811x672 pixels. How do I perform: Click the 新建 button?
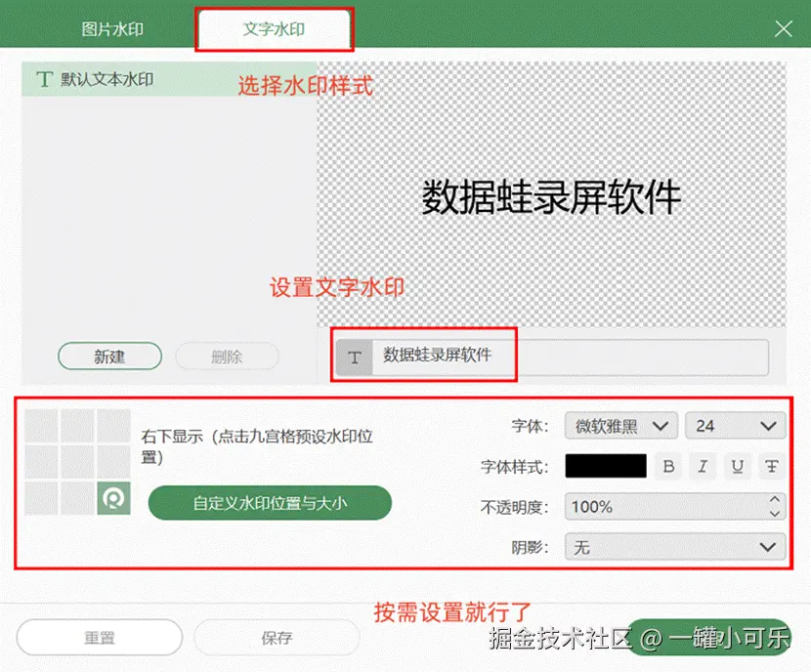point(109,357)
